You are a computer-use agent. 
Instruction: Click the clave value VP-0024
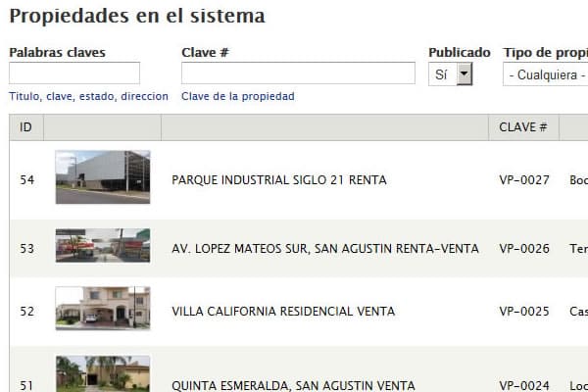click(x=524, y=385)
